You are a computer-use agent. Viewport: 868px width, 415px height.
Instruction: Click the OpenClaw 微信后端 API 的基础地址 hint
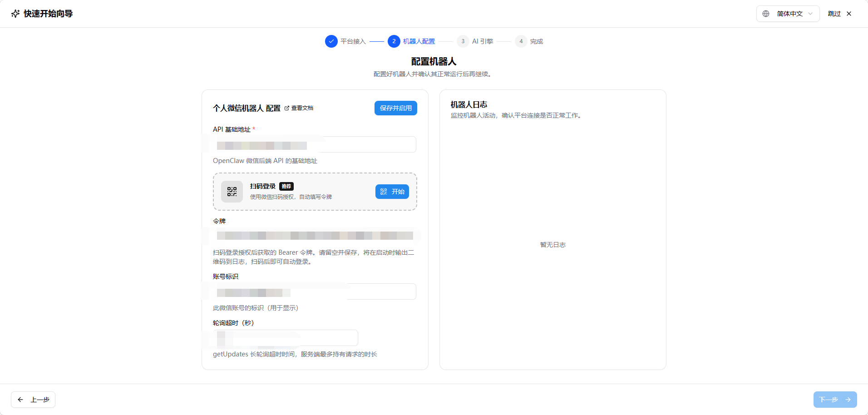[x=265, y=161]
